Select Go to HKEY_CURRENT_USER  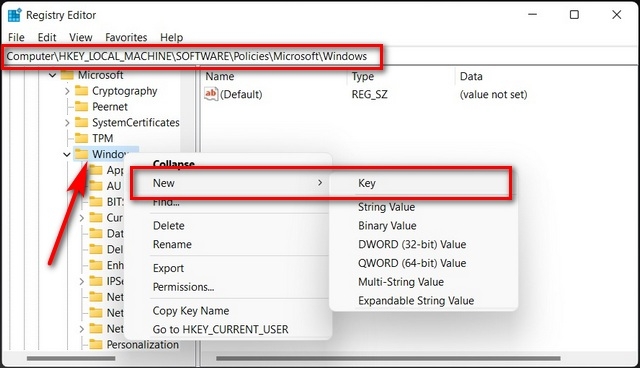click(220, 329)
